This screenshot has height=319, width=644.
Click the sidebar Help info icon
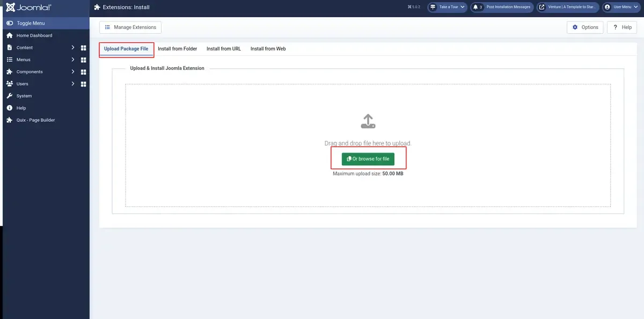tap(10, 108)
